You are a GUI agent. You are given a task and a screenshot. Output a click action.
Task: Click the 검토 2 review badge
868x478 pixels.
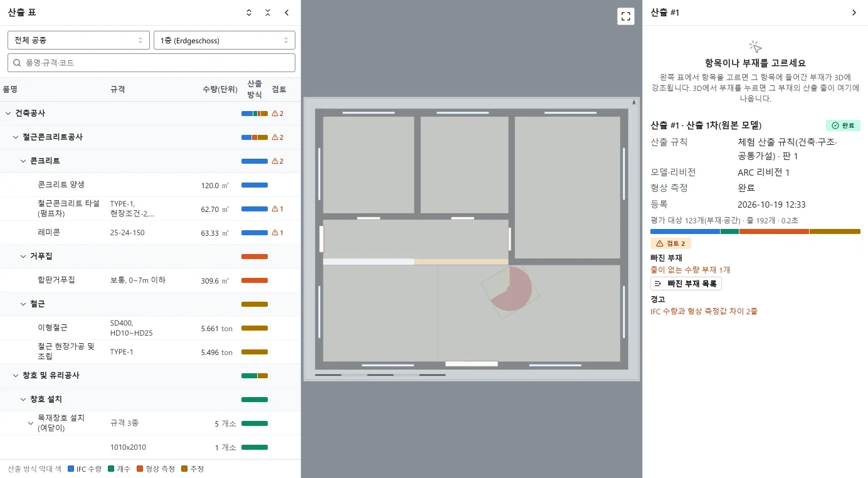[x=670, y=243]
